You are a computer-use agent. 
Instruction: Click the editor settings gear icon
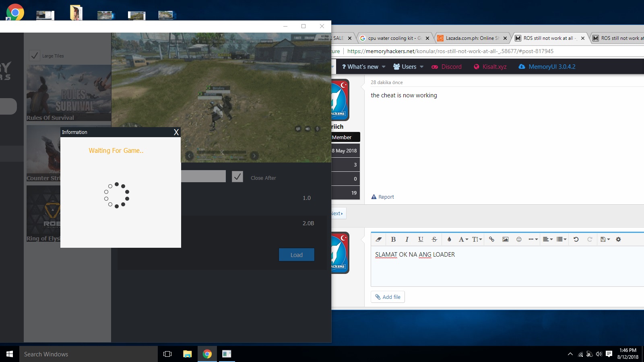(618, 239)
